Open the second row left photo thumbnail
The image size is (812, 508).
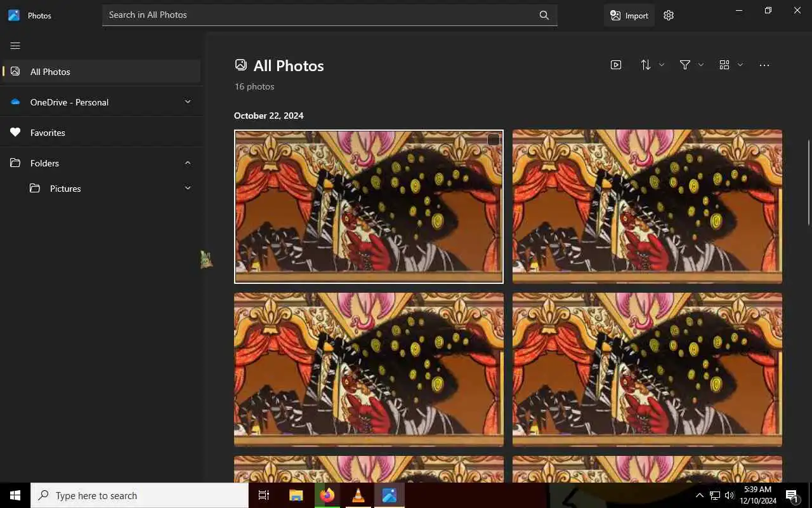[369, 370]
